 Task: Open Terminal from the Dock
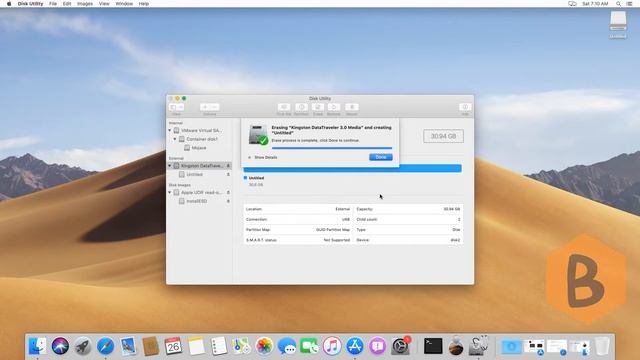(x=433, y=346)
